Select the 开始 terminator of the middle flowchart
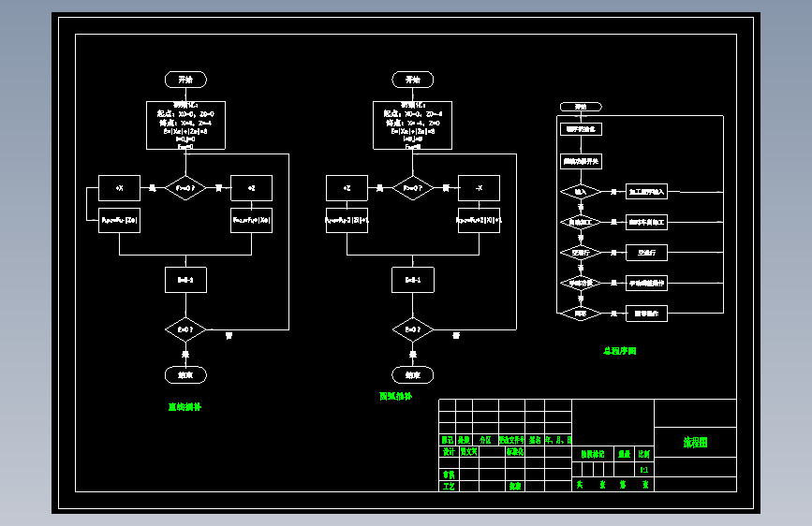 click(413, 80)
